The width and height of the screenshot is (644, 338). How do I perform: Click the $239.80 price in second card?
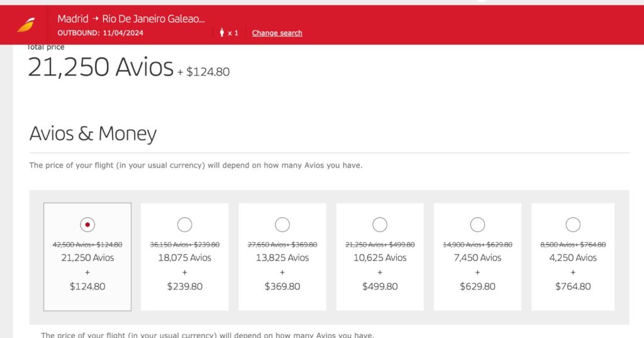(185, 286)
